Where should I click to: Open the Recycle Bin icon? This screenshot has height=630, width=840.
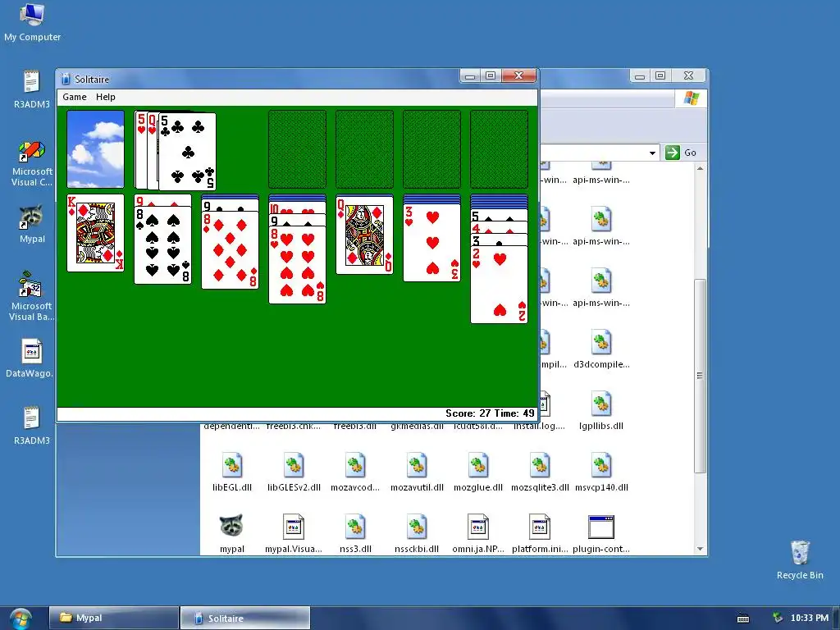800,559
